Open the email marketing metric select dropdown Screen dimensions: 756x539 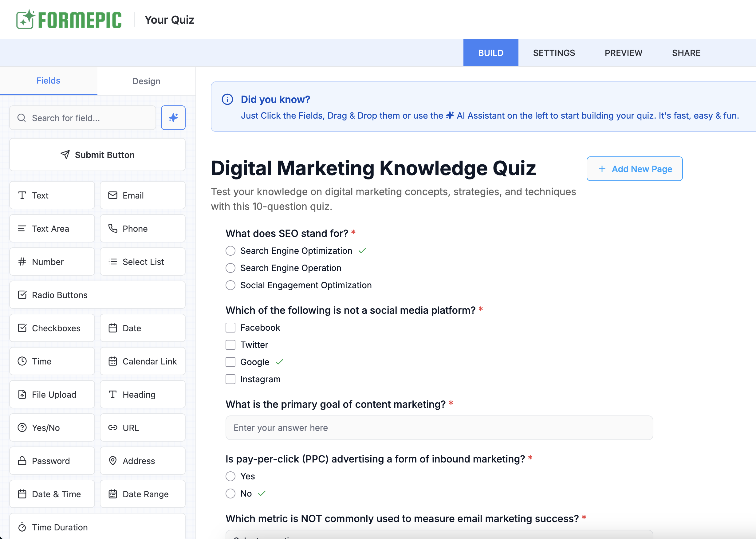(x=439, y=535)
